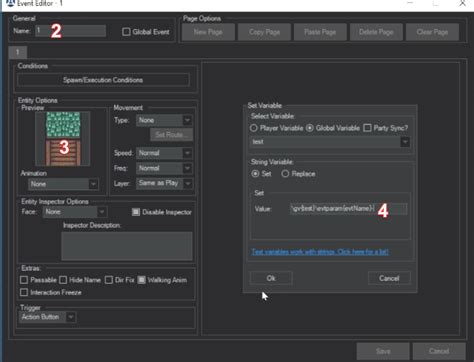The height and width of the screenshot is (362, 474).
Task: Click the Delete Page button
Action: coord(376,32)
